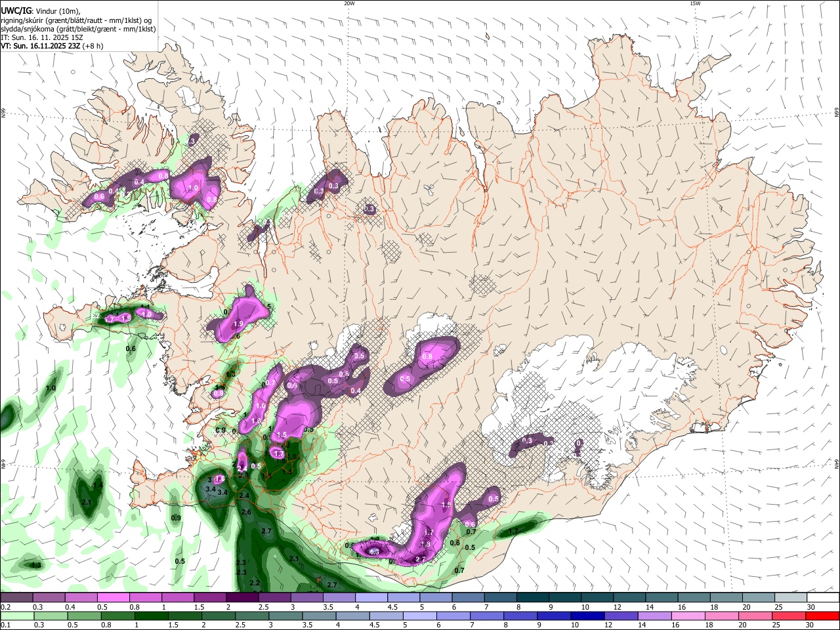Click the lower scale's salmon pink 20 swatch
Screen dimensions: 840x630
click(755, 616)
